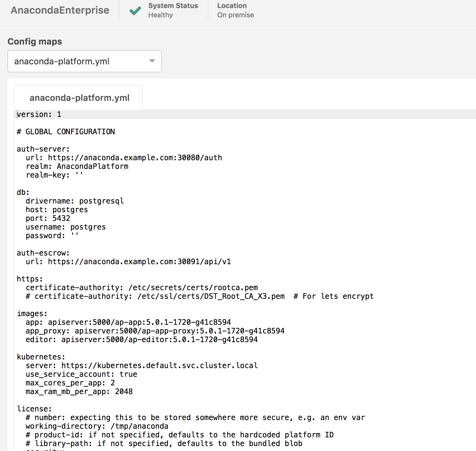Click the auth-escrow url ending in 30091/api/v1
Image resolution: width=476 pixels, height=451 pixels.
(x=128, y=262)
